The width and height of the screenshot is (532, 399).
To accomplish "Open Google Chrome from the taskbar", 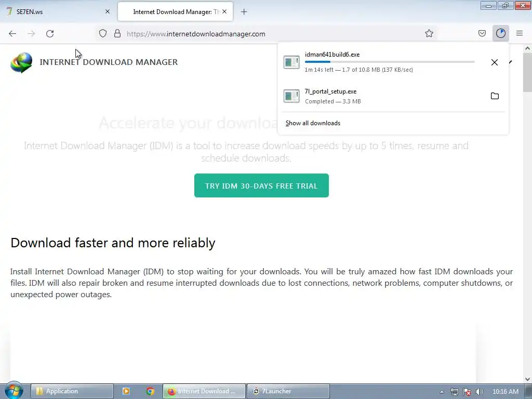I will [x=150, y=391].
